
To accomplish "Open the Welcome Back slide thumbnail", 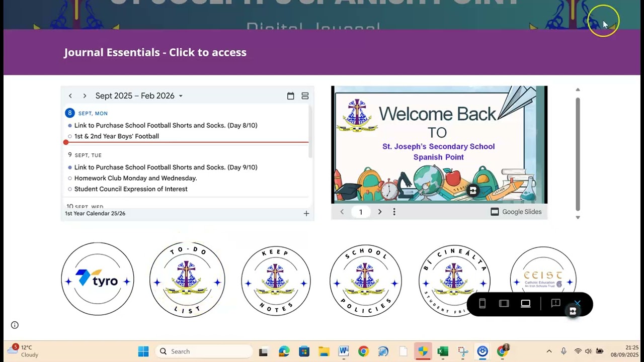I will (439, 145).
